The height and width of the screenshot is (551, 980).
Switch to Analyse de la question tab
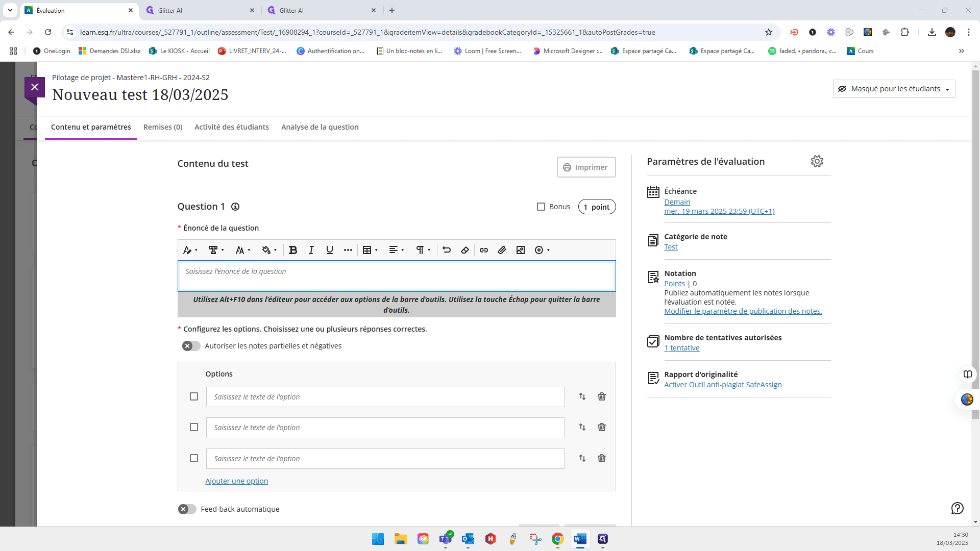[x=320, y=127]
